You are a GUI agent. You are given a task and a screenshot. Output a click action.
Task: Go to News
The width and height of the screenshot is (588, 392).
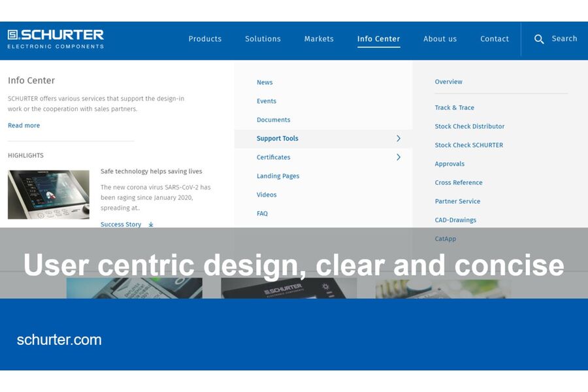[x=265, y=82]
